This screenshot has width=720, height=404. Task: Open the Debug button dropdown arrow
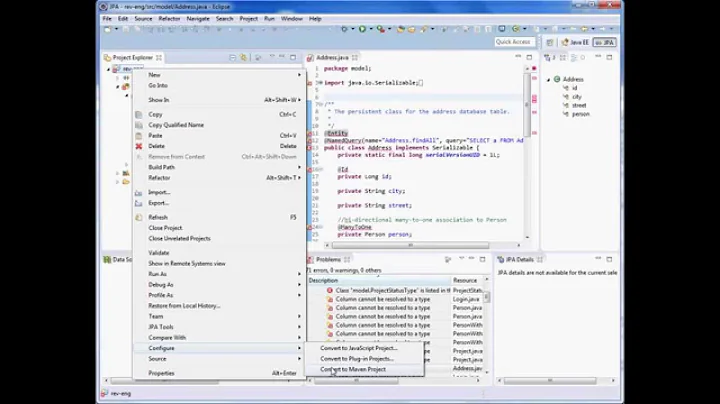(353, 29)
